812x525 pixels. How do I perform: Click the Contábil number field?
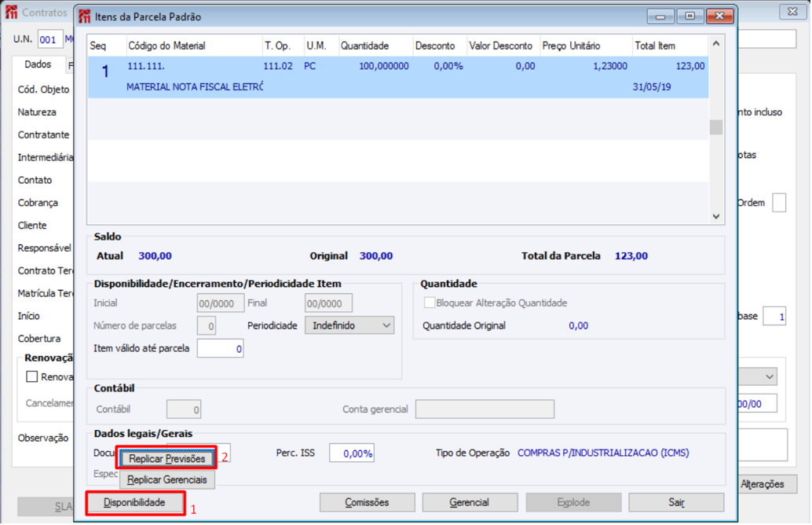coord(184,409)
